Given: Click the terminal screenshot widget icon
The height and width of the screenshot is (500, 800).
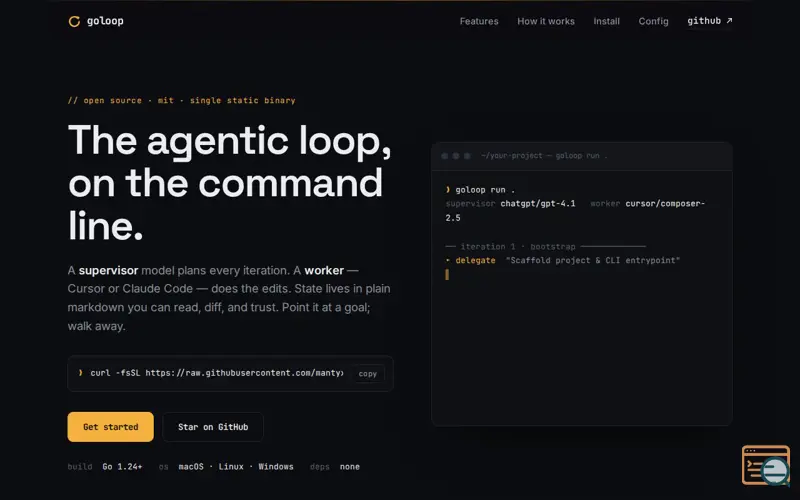Looking at the screenshot, I should [766, 465].
